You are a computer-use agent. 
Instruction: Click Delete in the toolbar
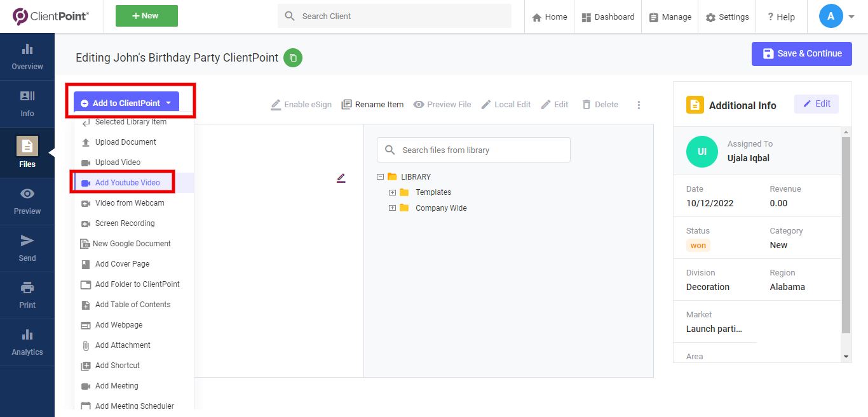pos(600,105)
